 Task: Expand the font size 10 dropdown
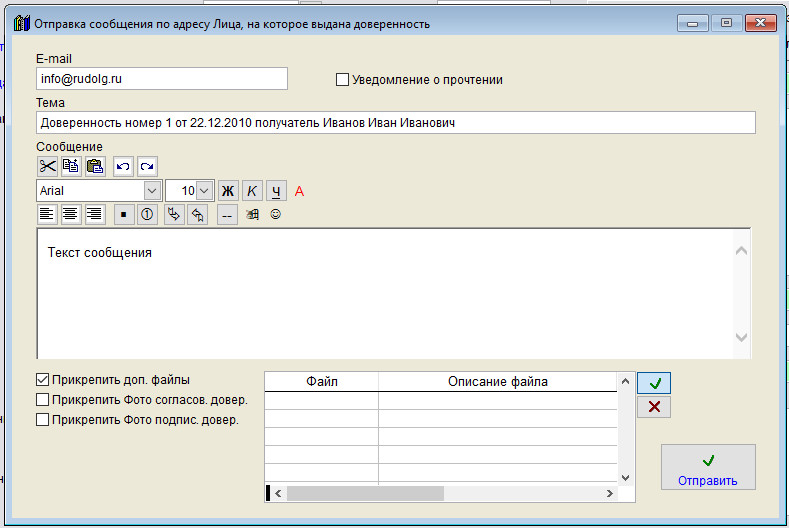[205, 190]
